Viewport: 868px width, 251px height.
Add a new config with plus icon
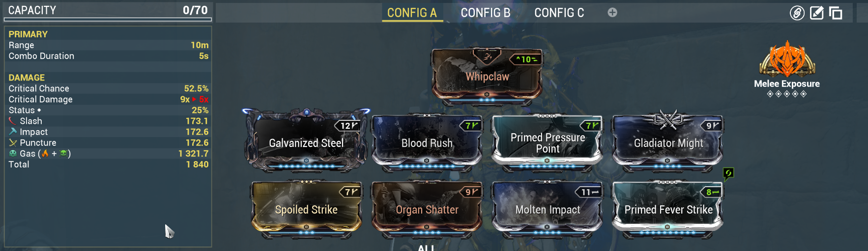[x=612, y=13]
